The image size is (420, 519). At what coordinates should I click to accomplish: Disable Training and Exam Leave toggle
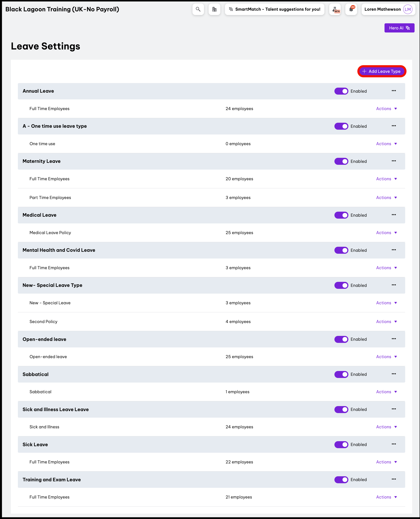(341, 480)
